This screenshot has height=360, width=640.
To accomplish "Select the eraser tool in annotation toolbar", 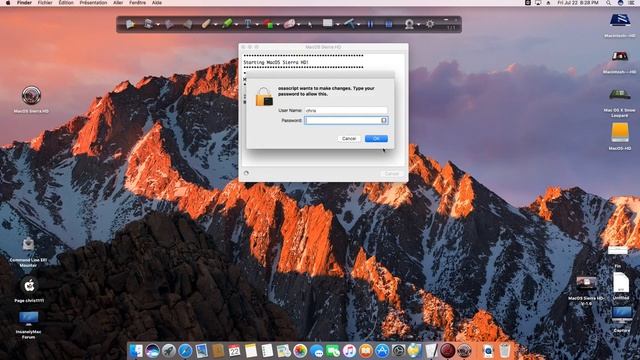I will [289, 24].
